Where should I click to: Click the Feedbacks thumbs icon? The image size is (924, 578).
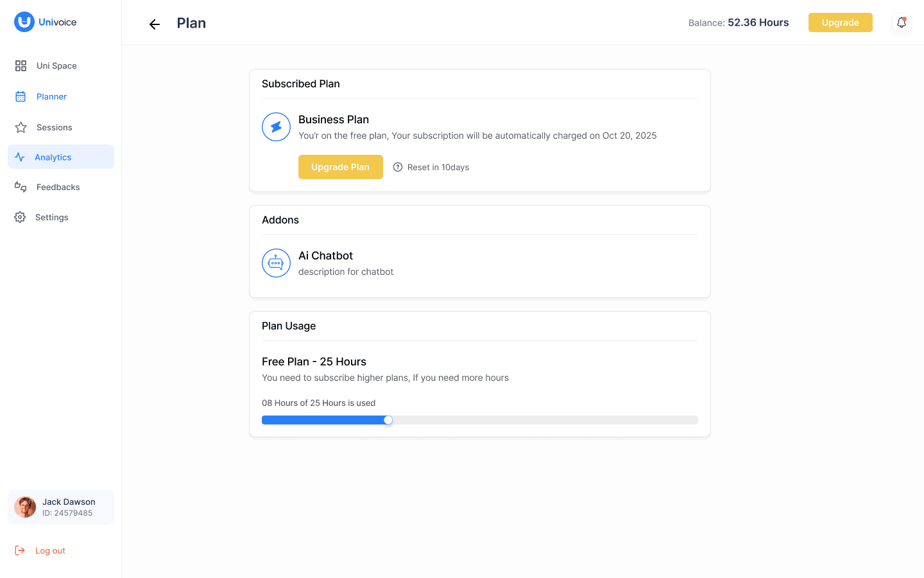(x=21, y=187)
